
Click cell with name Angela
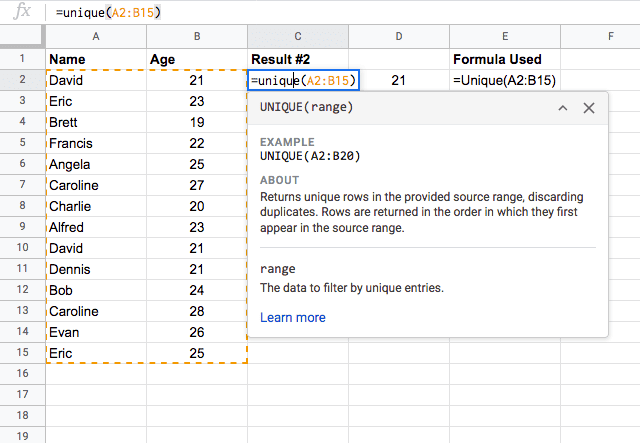pyautogui.click(x=96, y=164)
